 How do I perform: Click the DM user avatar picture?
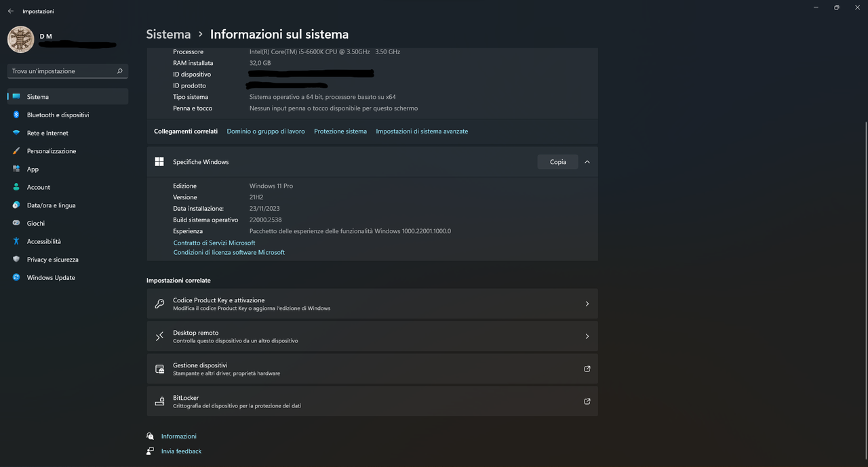[20, 39]
